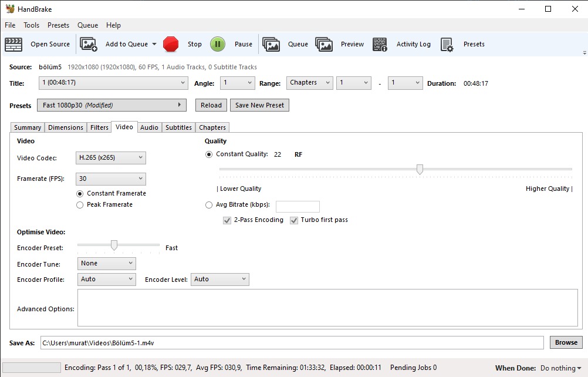
Task: Click the Video tab
Action: click(124, 127)
